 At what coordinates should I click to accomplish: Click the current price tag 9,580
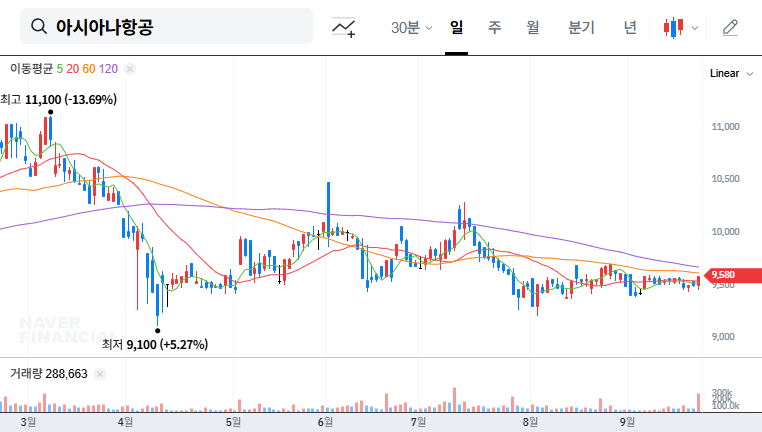[733, 275]
